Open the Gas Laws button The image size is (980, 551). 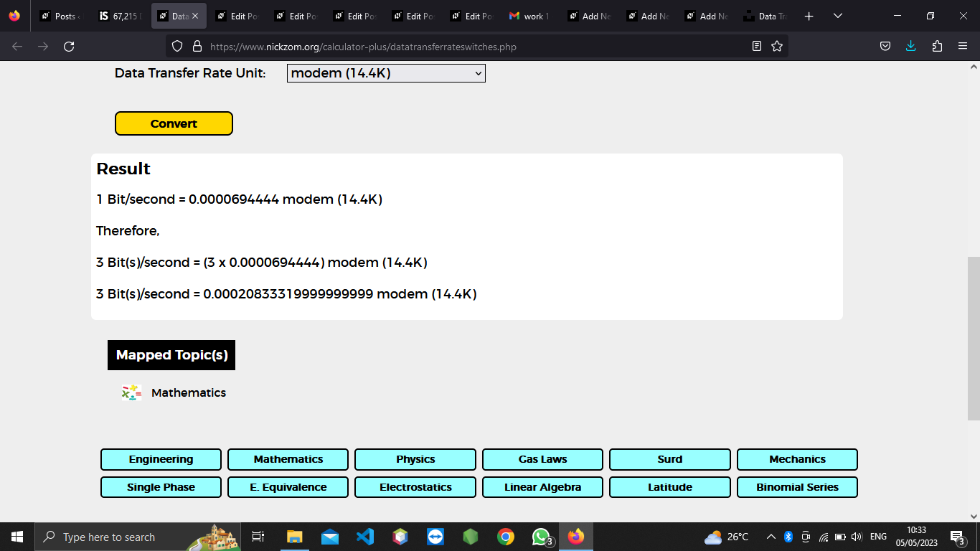pos(543,459)
